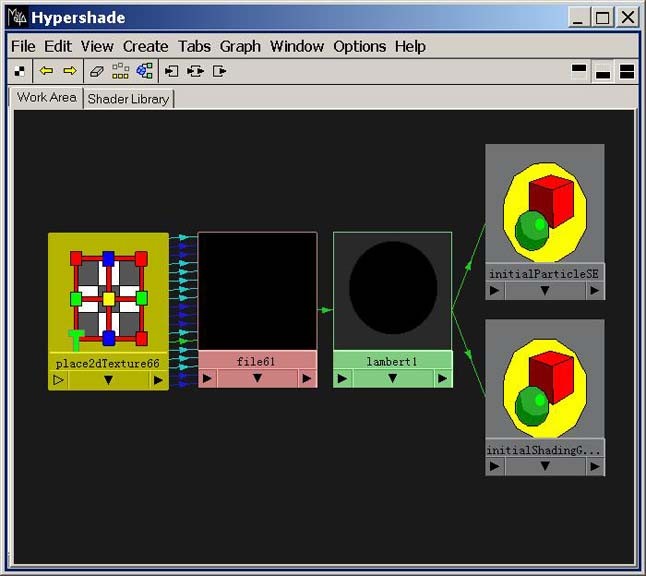Viewport: 646px width, 576px height.
Task: Maximize the Hypershade window
Action: 602,18
